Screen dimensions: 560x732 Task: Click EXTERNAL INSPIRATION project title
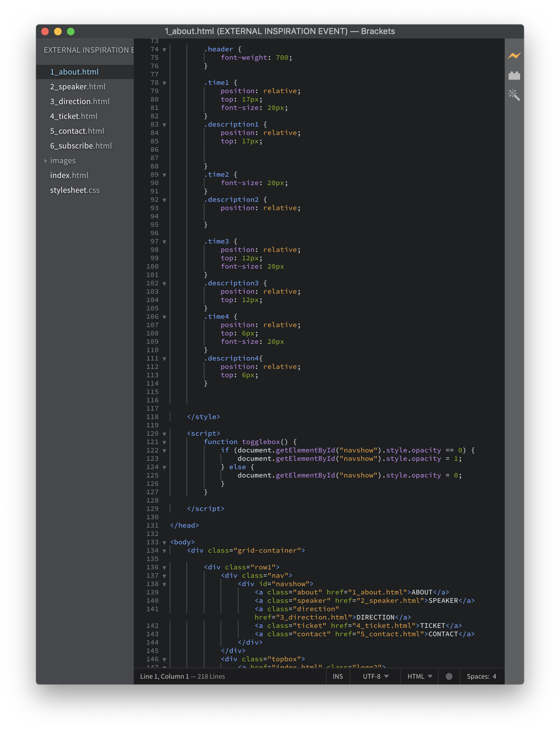[89, 50]
